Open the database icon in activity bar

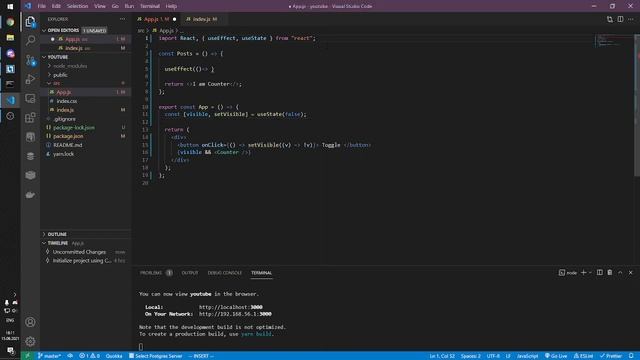[30, 156]
